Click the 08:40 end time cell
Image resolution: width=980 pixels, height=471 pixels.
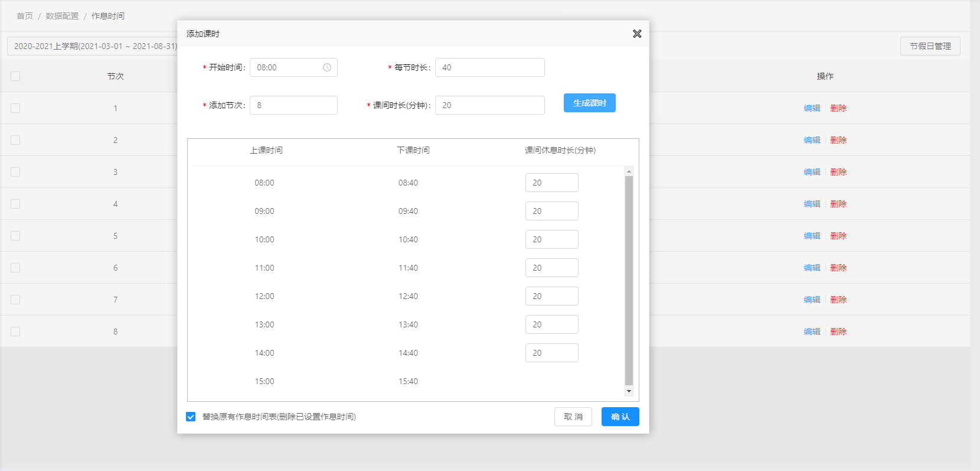click(408, 183)
